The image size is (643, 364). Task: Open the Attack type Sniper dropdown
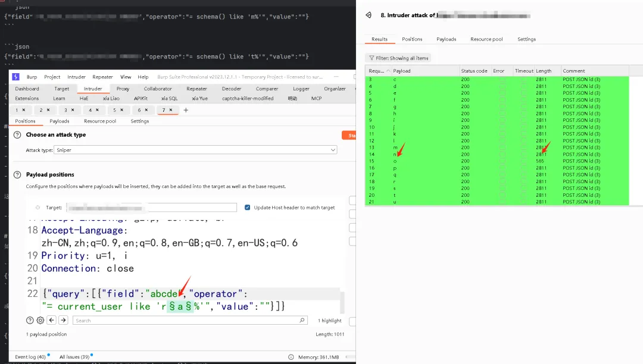click(x=195, y=150)
